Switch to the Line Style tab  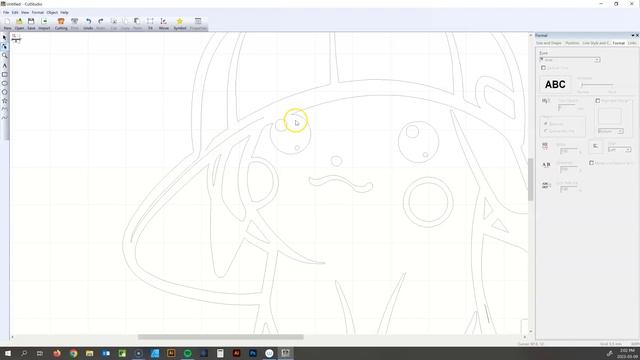[596, 43]
